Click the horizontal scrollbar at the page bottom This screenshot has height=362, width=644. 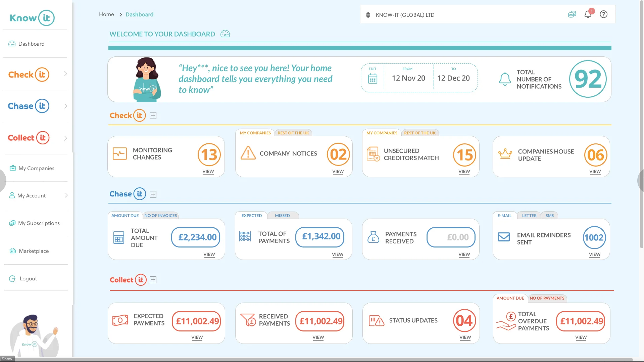[x=322, y=360]
